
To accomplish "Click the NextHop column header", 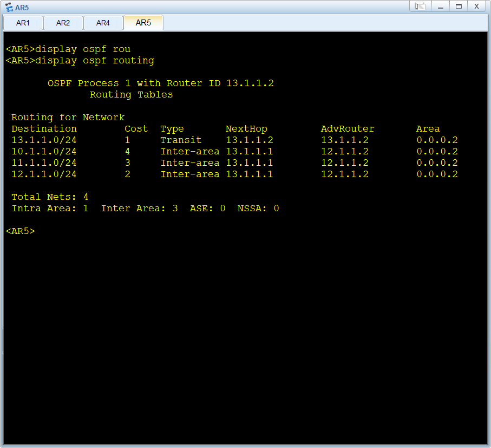I will coord(246,129).
